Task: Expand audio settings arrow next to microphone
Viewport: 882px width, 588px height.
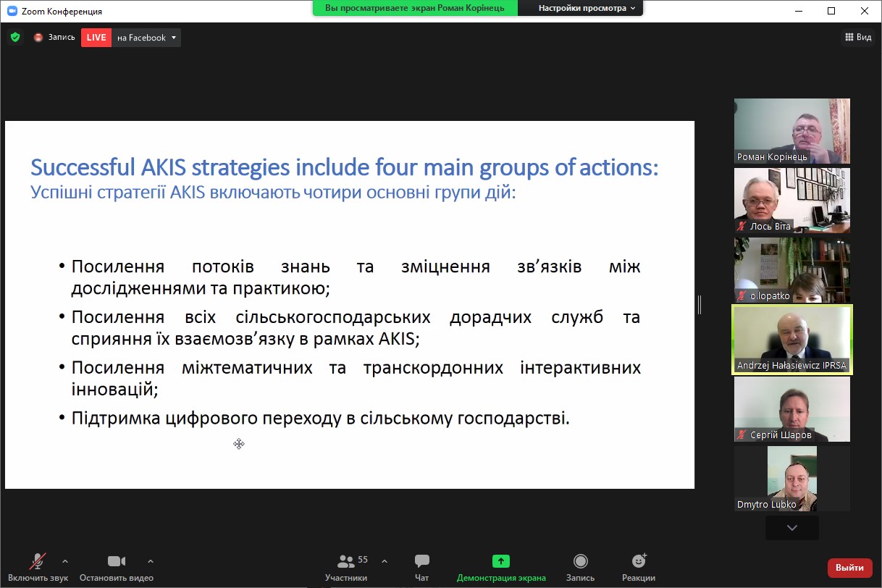Action: point(65,560)
